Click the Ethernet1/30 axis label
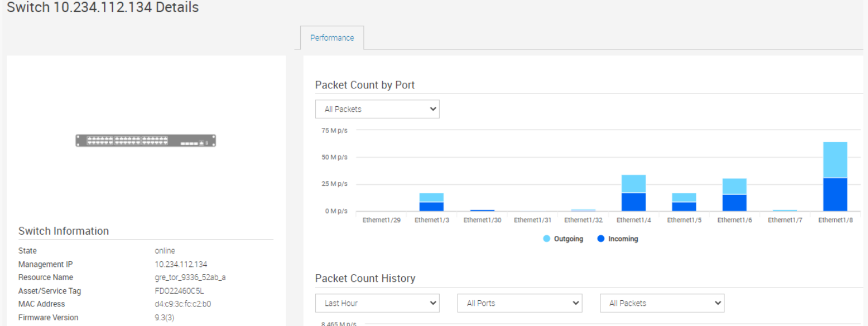868x326 pixels. tap(482, 220)
